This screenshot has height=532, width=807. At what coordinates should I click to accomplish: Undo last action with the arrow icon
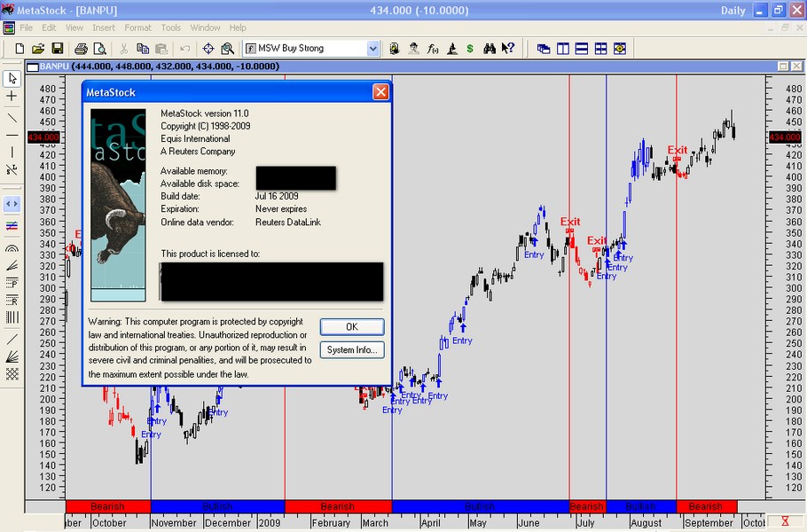click(x=184, y=49)
